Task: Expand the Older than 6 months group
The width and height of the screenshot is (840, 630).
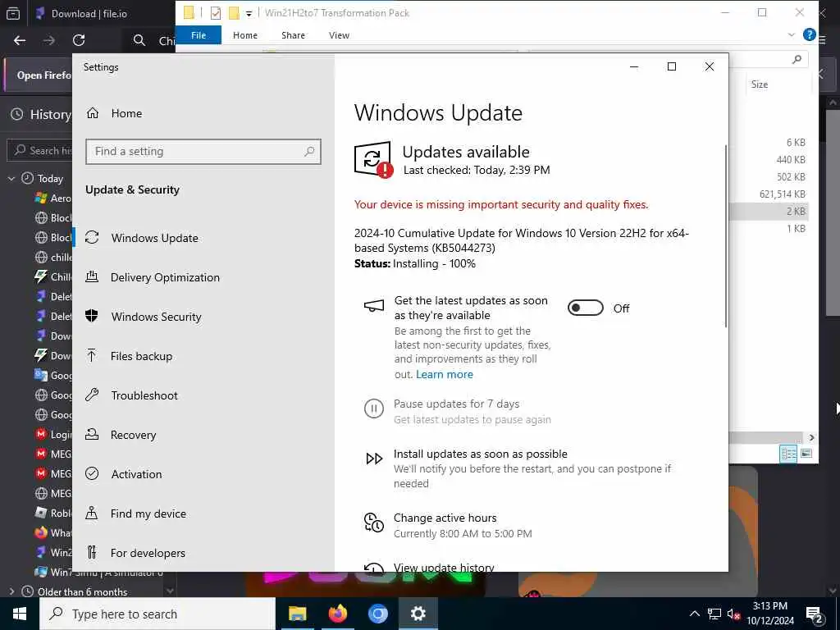Action: (x=11, y=592)
